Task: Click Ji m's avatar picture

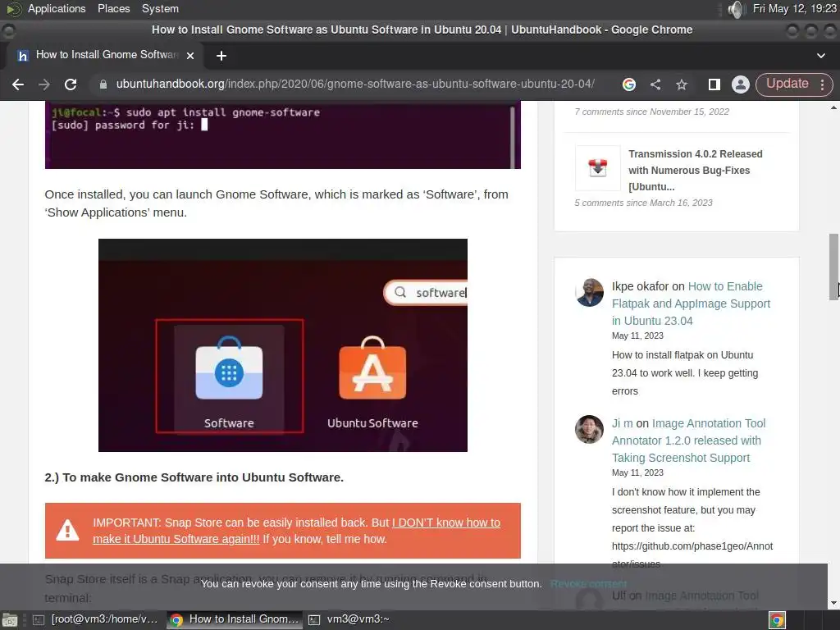Action: pos(589,430)
